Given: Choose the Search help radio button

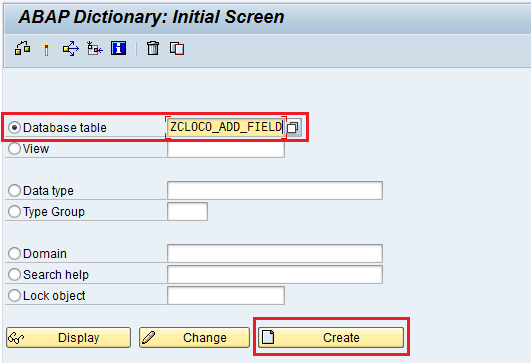Looking at the screenshot, I should click(15, 275).
